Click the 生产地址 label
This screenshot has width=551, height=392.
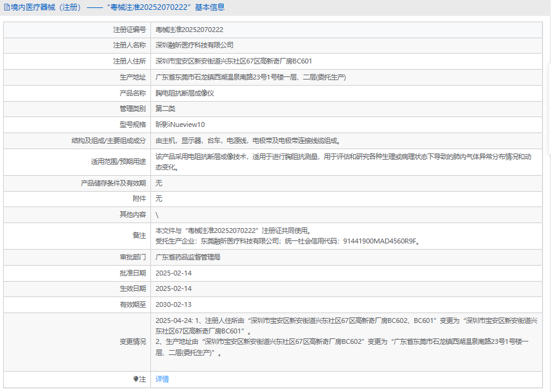pos(133,77)
